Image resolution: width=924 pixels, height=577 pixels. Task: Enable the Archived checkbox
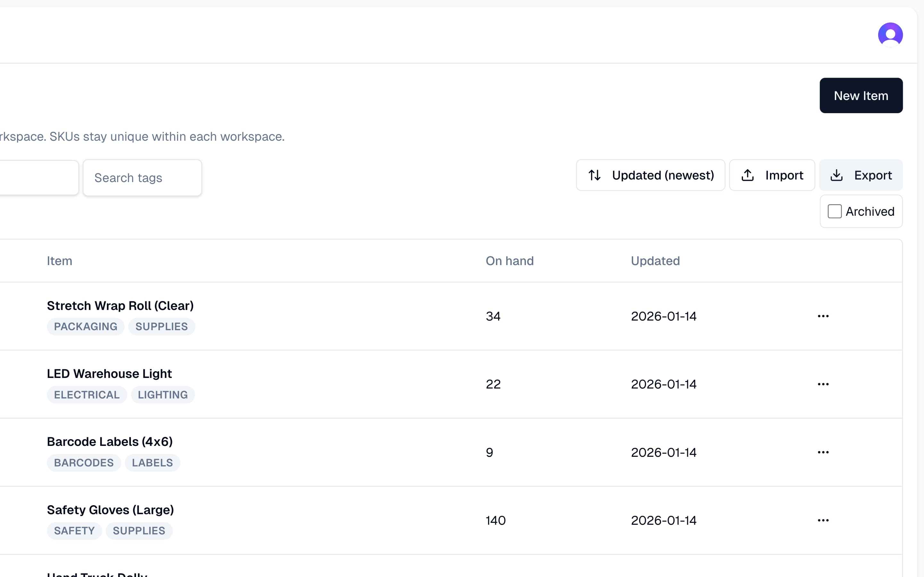[x=835, y=211]
